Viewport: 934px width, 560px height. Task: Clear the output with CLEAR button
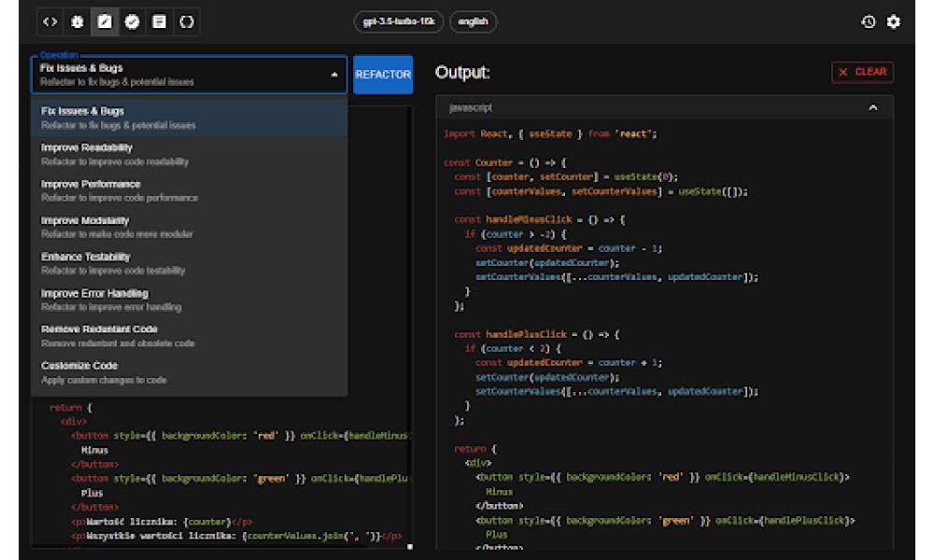click(x=862, y=72)
